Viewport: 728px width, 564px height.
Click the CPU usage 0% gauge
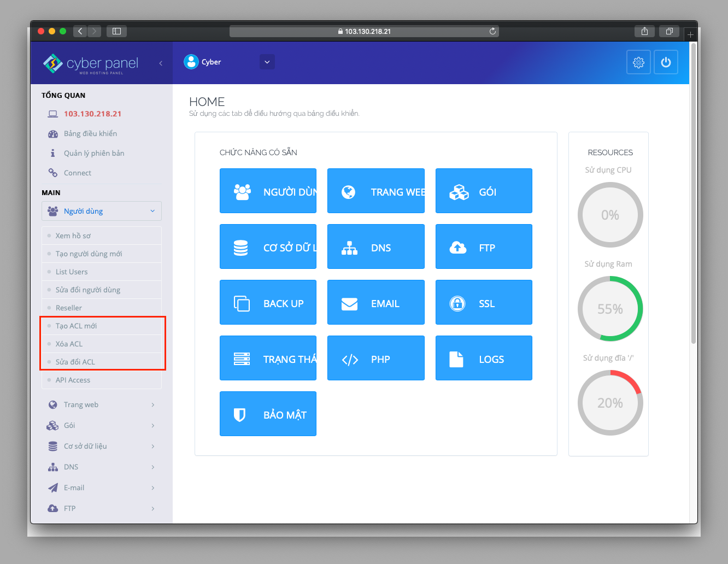(610, 215)
